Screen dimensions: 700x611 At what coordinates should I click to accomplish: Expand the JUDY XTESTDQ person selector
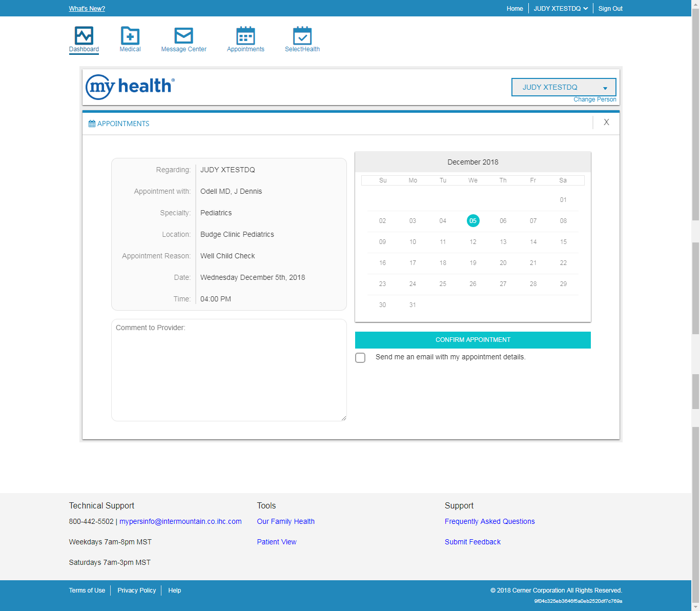[x=563, y=87]
